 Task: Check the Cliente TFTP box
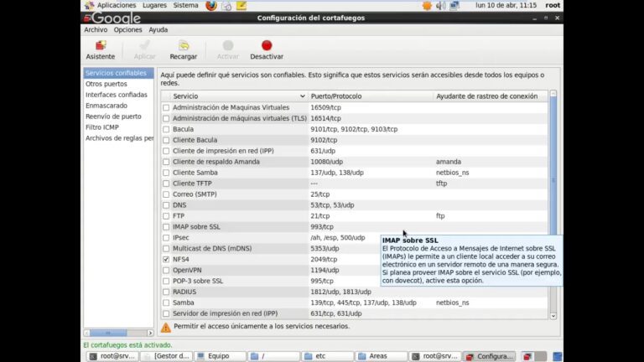[x=166, y=184]
